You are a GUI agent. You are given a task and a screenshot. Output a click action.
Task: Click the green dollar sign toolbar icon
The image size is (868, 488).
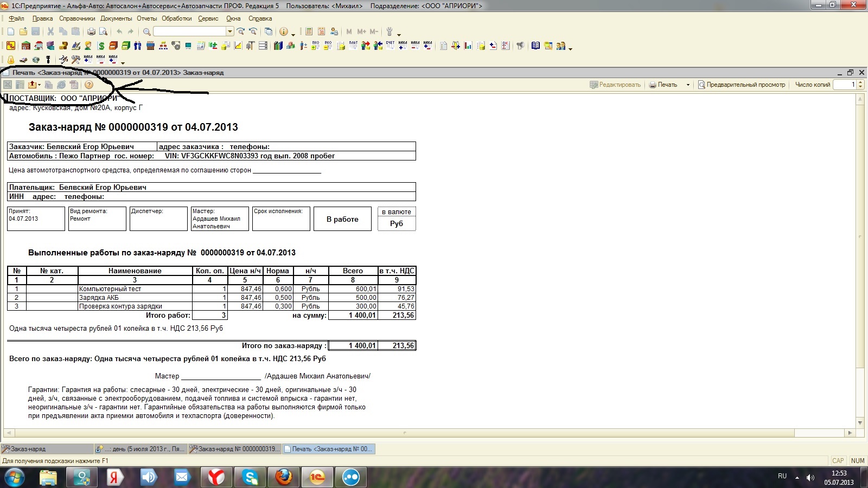click(x=101, y=46)
